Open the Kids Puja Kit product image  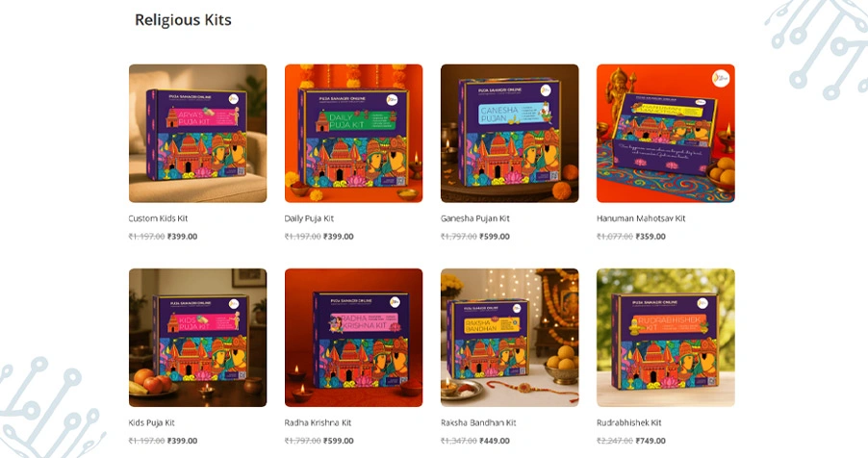point(197,338)
